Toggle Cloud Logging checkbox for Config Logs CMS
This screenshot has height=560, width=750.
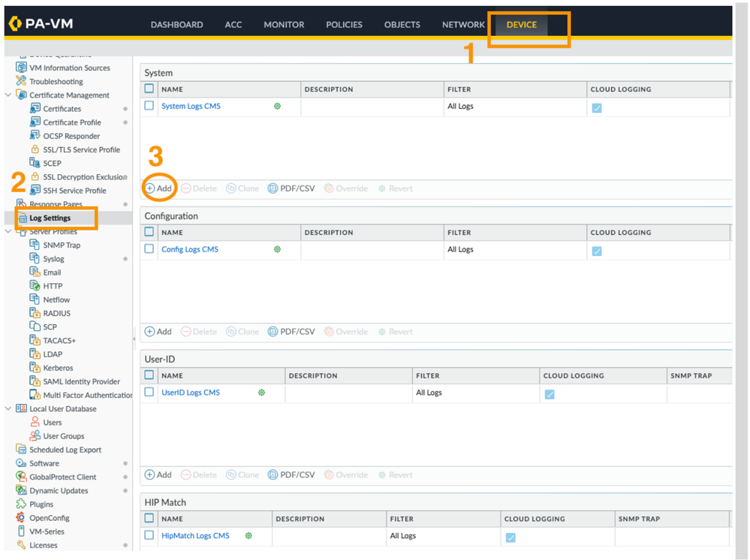pyautogui.click(x=597, y=251)
